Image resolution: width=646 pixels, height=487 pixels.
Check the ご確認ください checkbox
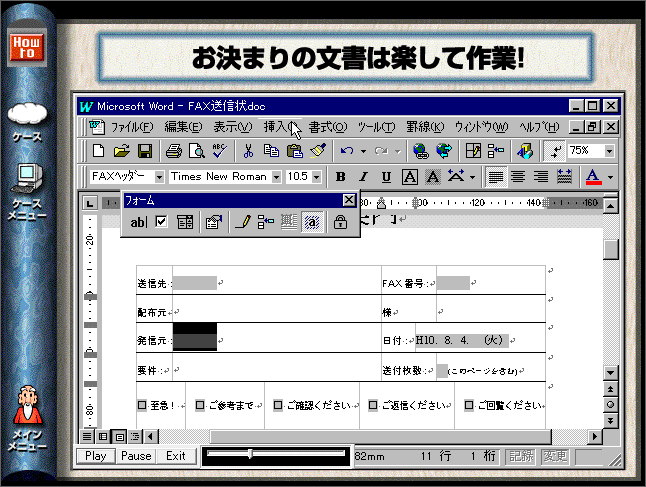[278, 405]
